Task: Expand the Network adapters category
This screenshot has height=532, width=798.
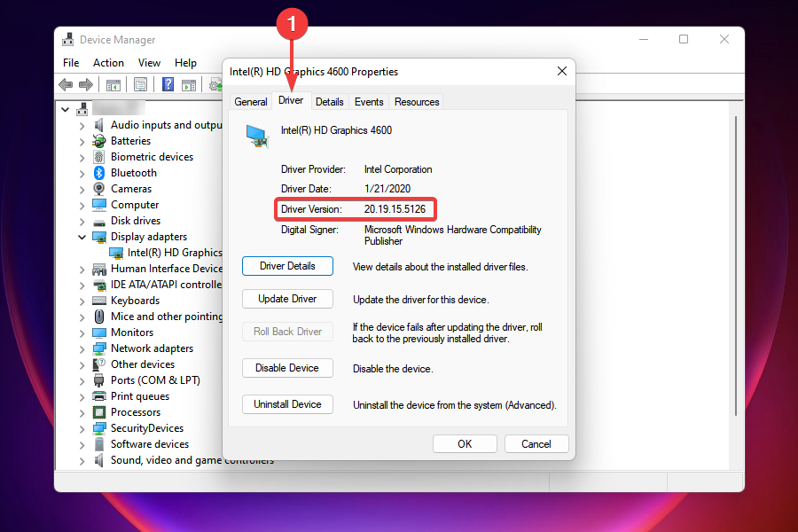Action: pyautogui.click(x=82, y=349)
